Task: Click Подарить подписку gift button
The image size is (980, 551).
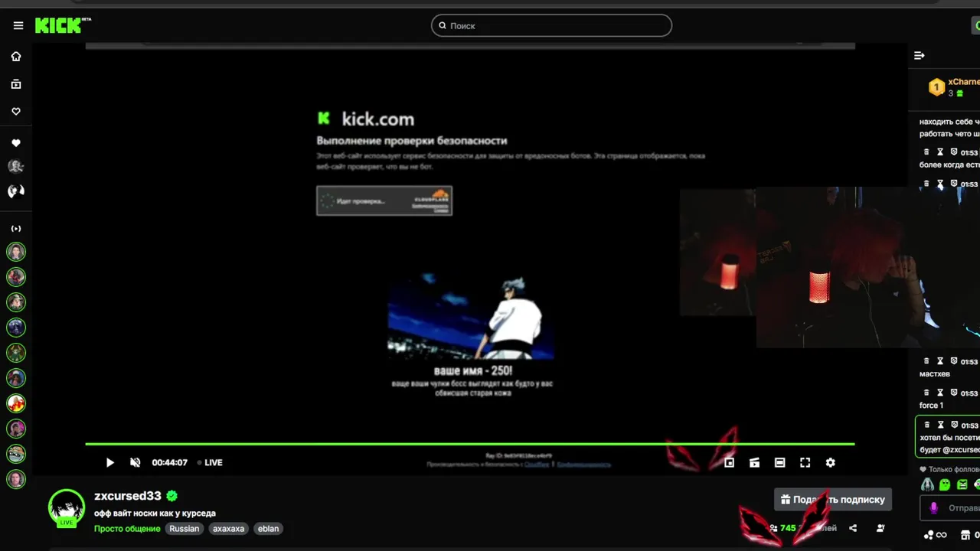Action: pyautogui.click(x=833, y=500)
